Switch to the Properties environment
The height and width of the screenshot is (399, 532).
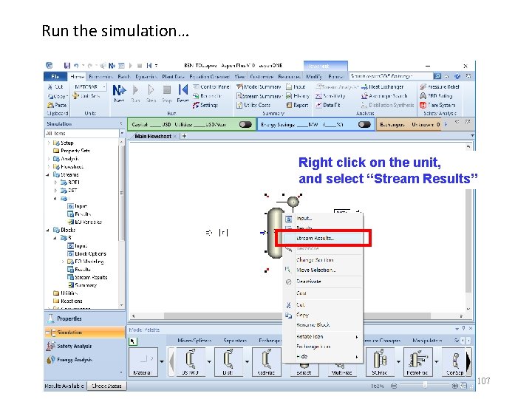point(84,318)
